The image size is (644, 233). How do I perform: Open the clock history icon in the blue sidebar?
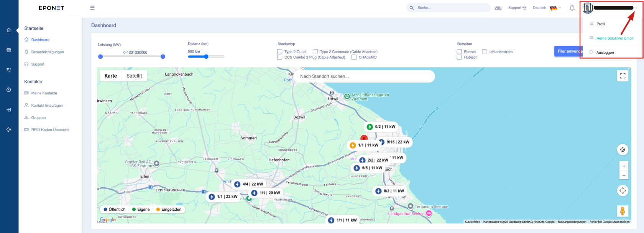coord(8,90)
